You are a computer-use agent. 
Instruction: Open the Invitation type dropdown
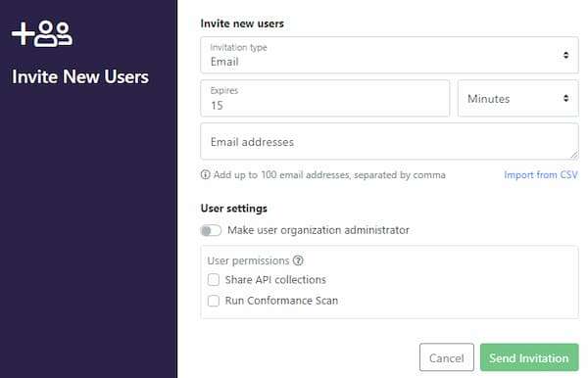pos(389,55)
